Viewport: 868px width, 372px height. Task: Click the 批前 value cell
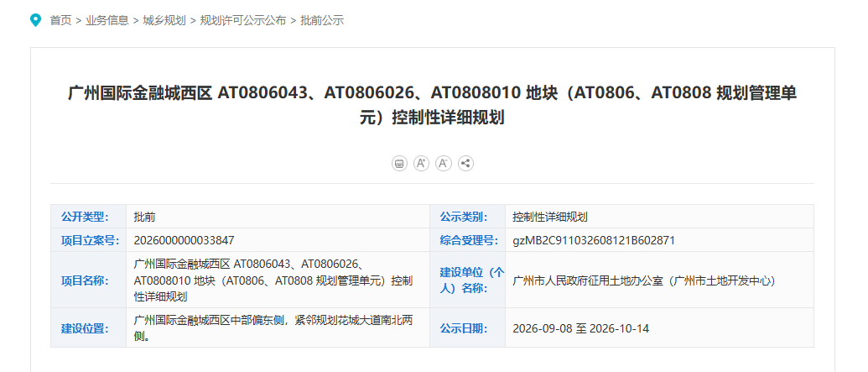(x=278, y=217)
